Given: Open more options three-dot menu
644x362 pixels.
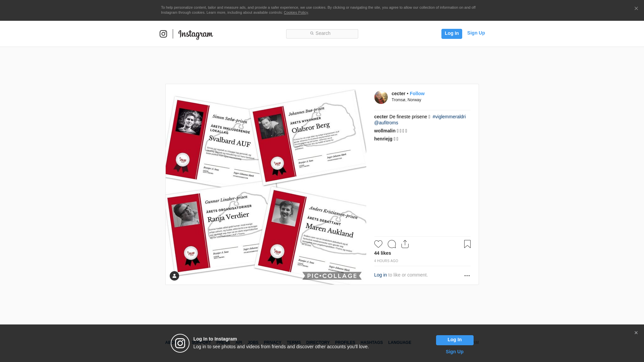Looking at the screenshot, I should [467, 276].
